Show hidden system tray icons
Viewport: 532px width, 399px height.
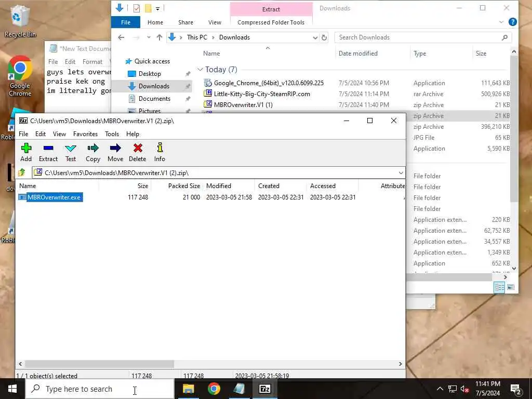pyautogui.click(x=440, y=389)
